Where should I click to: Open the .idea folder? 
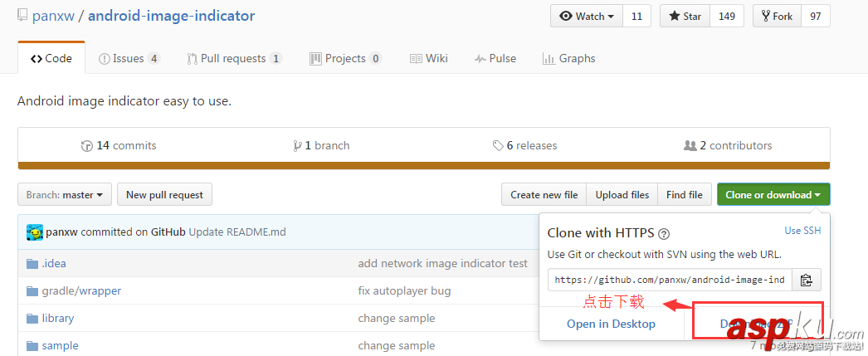coord(54,263)
